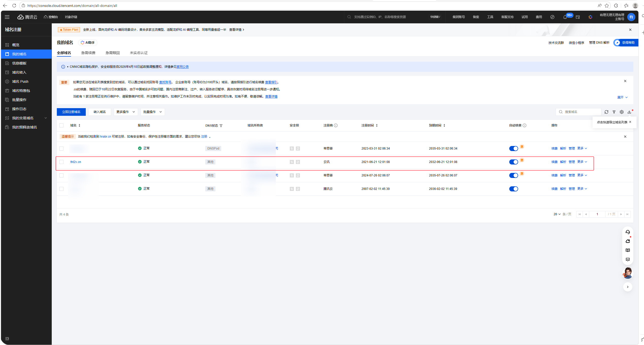Image resolution: width=644 pixels, height=345 pixels.
Task: Click export domain list download icon
Action: click(629, 112)
